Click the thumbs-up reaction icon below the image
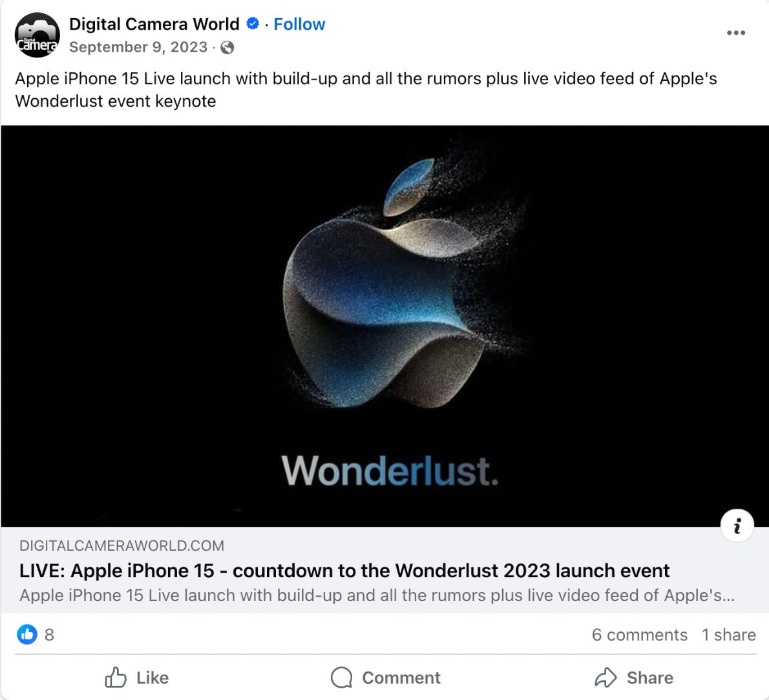The image size is (769, 700). tap(26, 635)
